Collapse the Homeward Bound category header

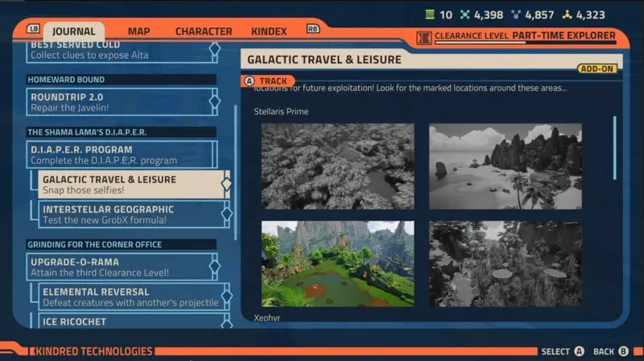pyautogui.click(x=122, y=79)
